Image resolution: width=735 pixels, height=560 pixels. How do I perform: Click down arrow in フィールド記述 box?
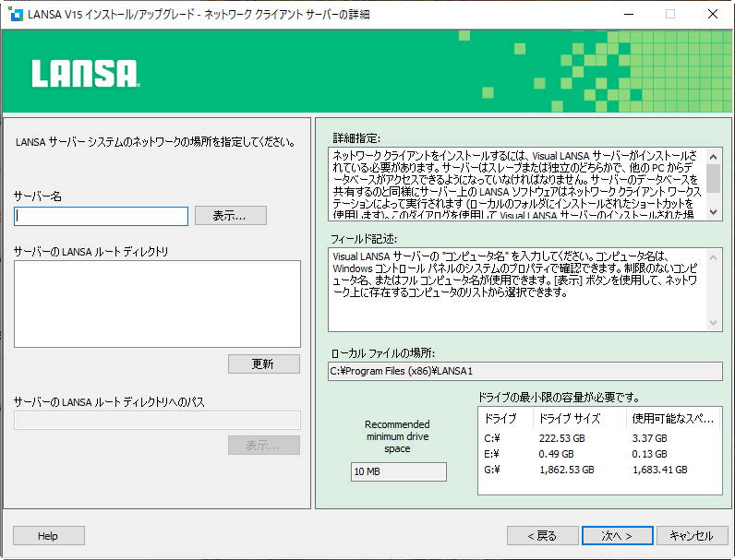point(713,323)
